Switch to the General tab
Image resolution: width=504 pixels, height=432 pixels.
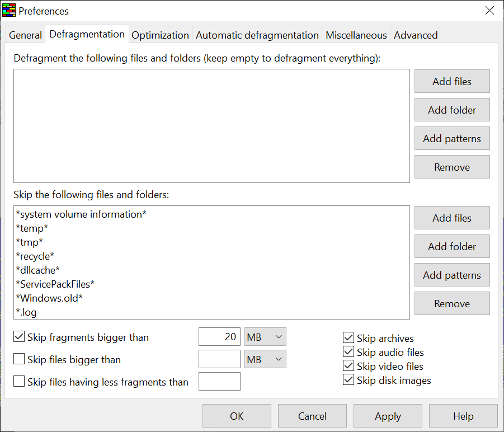click(x=25, y=35)
